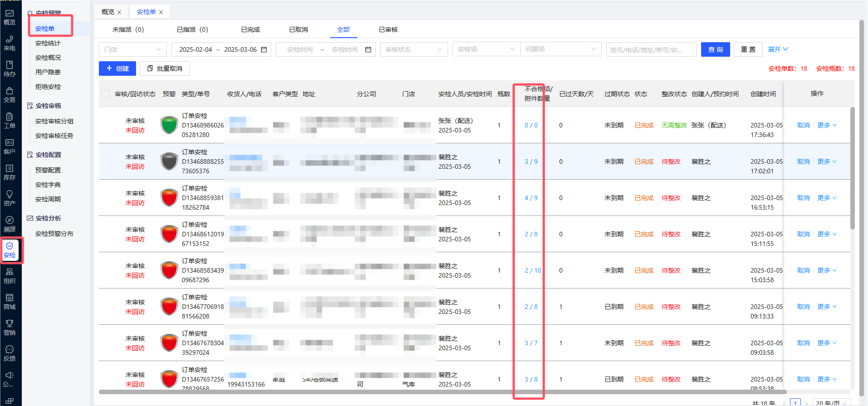868x406 pixels.
Task: Close the 概览 tab
Action: tap(119, 12)
